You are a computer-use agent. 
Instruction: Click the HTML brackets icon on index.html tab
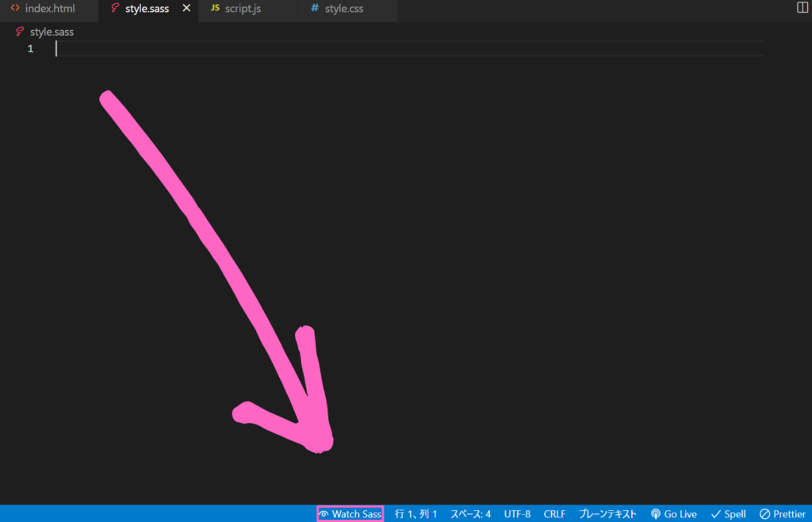tap(15, 9)
